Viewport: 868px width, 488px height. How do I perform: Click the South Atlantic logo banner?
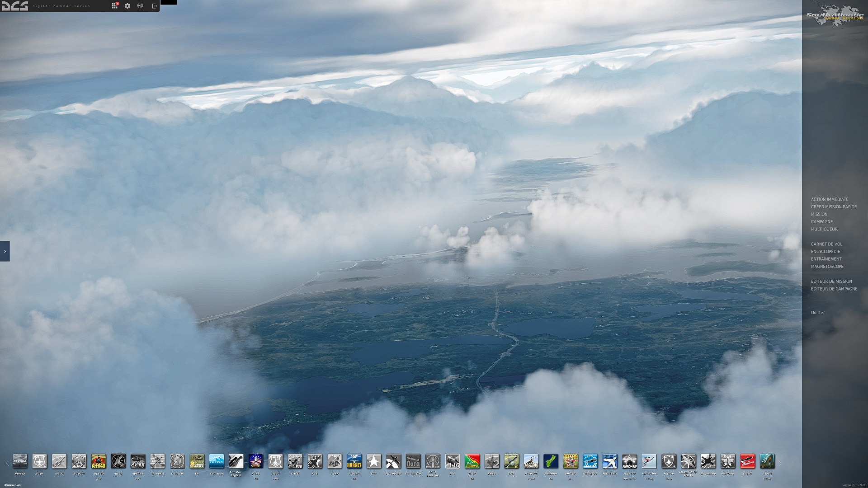coord(835,16)
